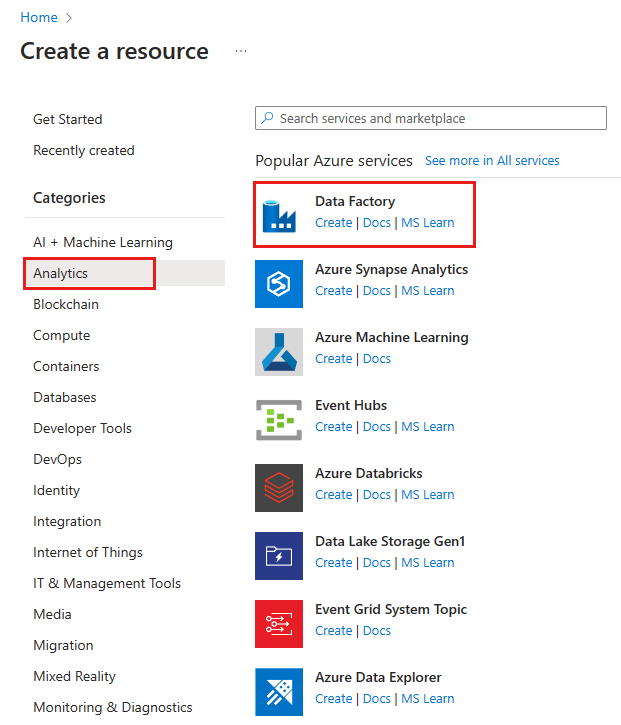Screen dimensions: 621x725
Task: Select the Compute category
Action: pyautogui.click(x=61, y=335)
